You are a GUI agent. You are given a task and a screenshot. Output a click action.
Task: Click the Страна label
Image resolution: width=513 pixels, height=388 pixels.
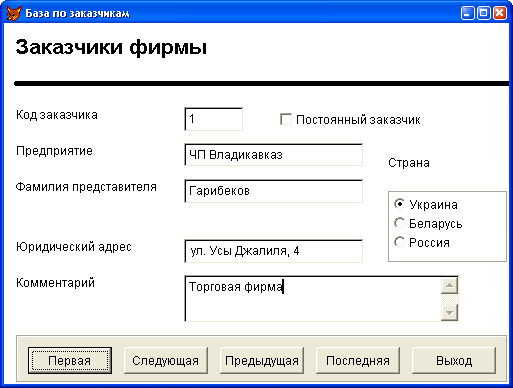pyautogui.click(x=409, y=163)
